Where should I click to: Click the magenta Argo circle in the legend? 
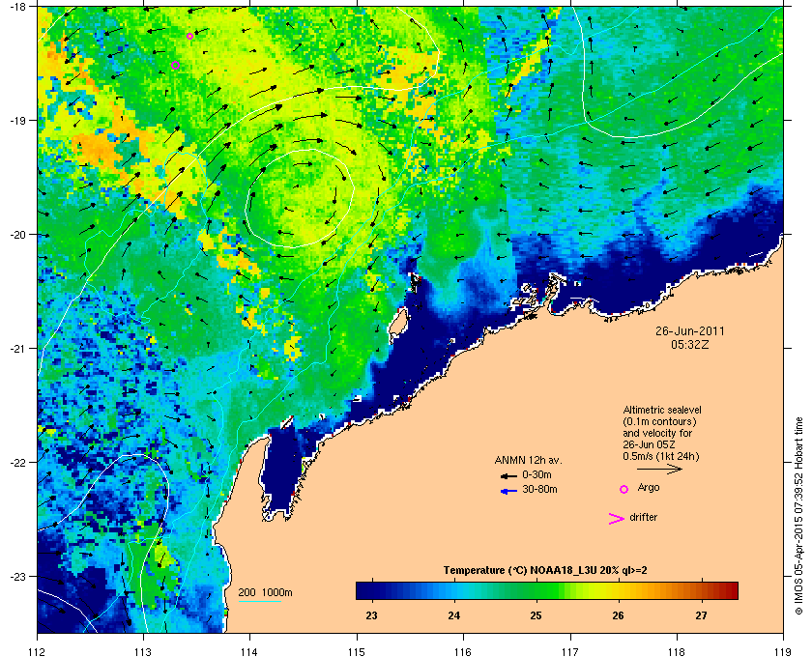click(624, 489)
